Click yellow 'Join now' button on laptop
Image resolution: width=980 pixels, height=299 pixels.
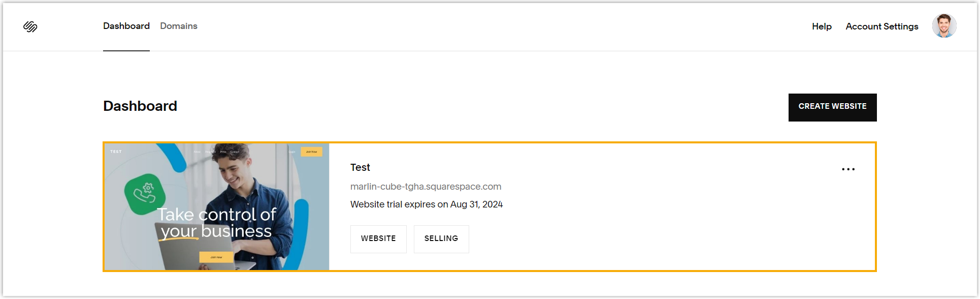click(216, 257)
